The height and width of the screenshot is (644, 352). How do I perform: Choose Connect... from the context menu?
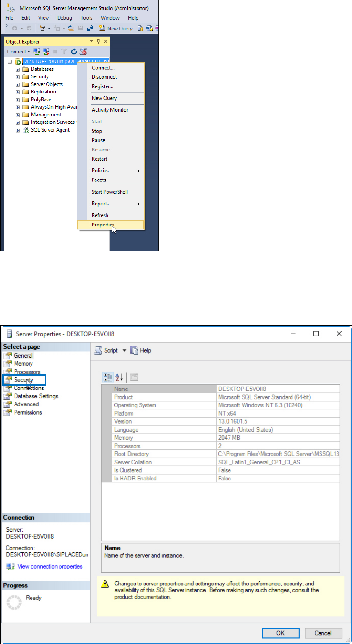tap(111, 68)
